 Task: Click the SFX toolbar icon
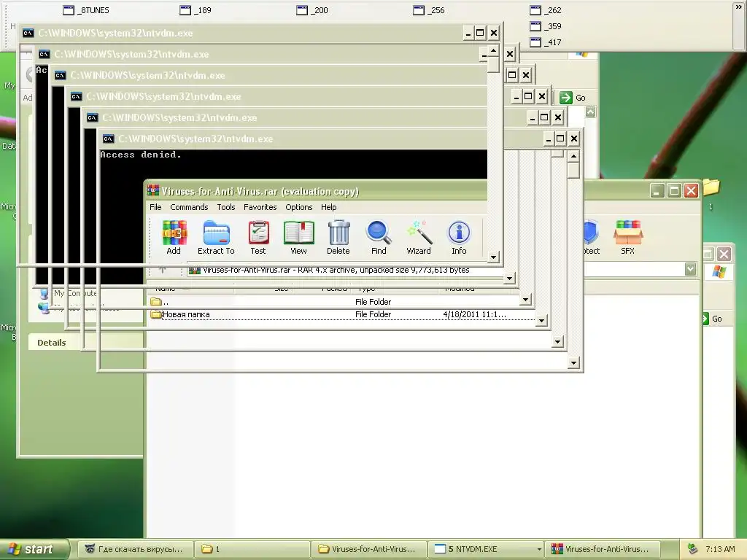628,237
